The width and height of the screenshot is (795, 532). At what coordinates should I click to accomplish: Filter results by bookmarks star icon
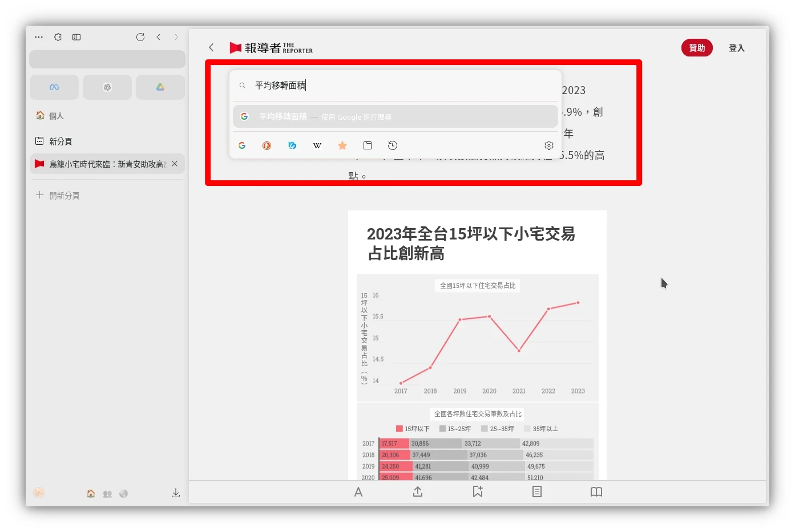tap(342, 145)
